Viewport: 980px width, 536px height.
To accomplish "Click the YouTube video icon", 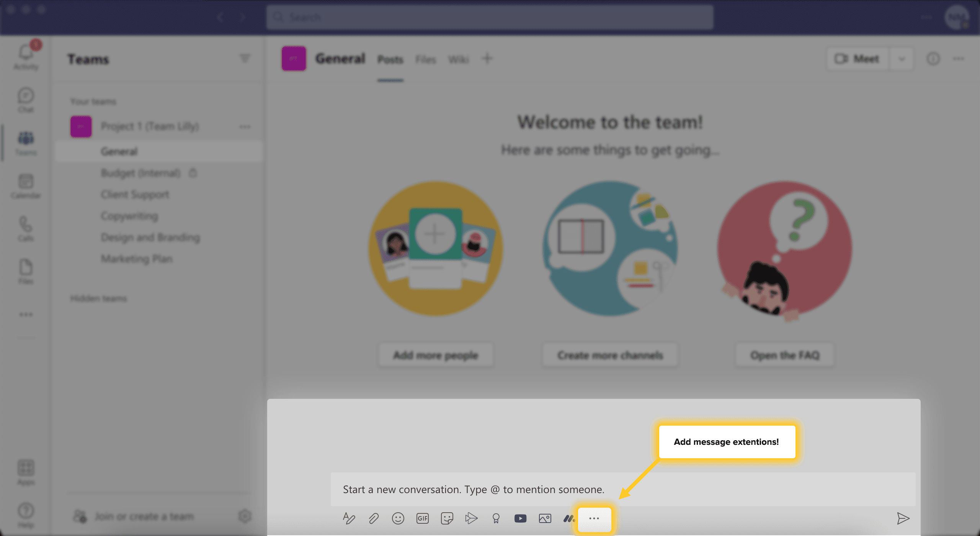I will click(521, 518).
